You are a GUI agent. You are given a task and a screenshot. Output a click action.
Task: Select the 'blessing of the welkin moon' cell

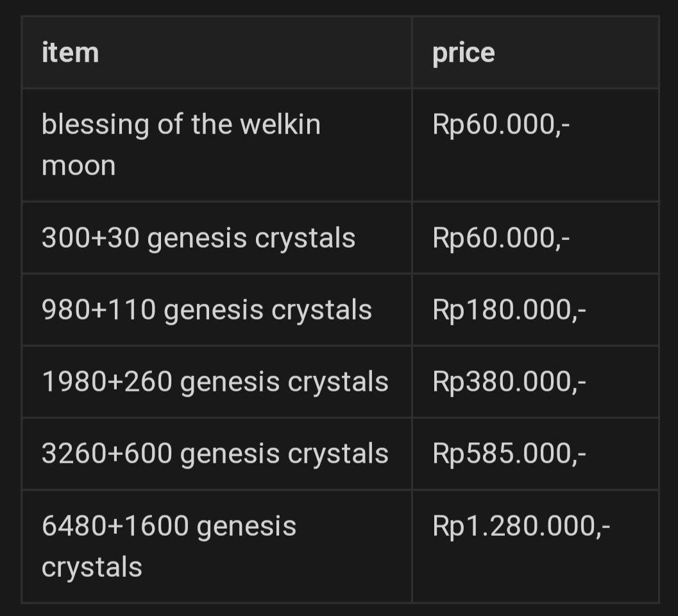tap(181, 144)
